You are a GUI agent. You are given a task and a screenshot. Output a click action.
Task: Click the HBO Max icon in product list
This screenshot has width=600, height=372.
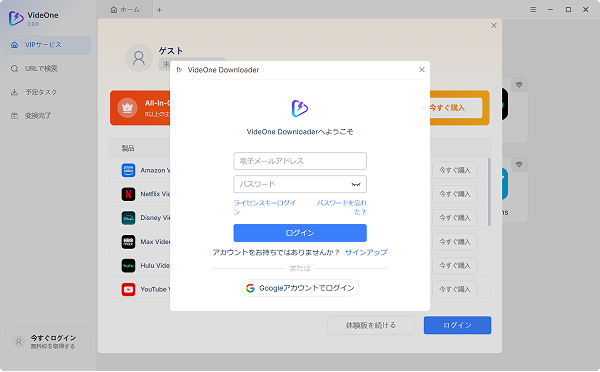pos(128,242)
